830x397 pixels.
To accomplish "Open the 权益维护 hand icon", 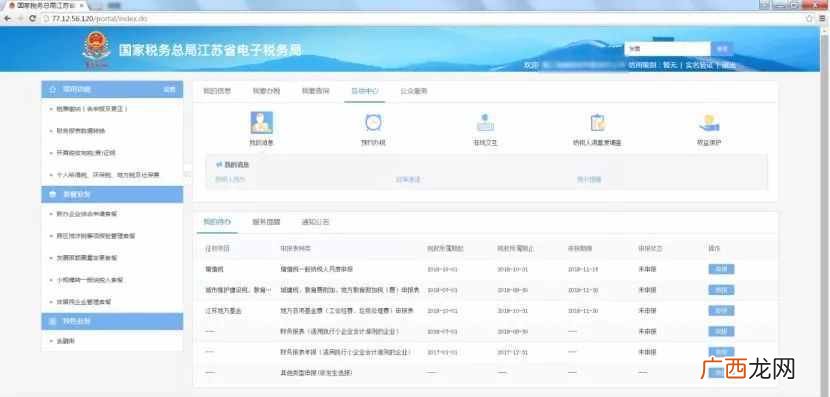I will coord(709,122).
